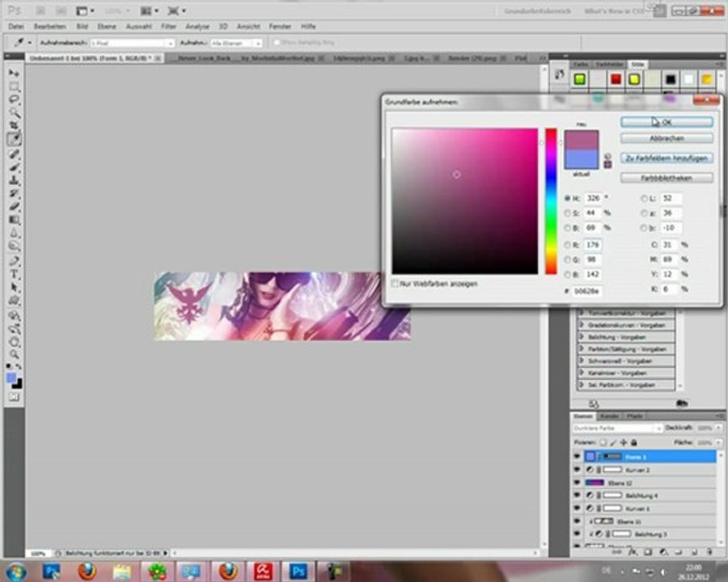The image size is (728, 582).
Task: Select the G green radio button
Action: pos(567,259)
